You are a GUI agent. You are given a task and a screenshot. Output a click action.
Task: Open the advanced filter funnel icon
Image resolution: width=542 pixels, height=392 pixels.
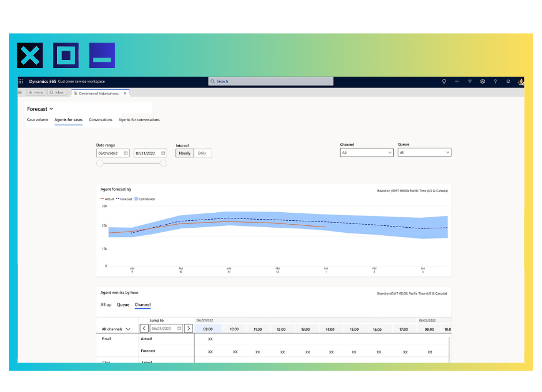469,81
